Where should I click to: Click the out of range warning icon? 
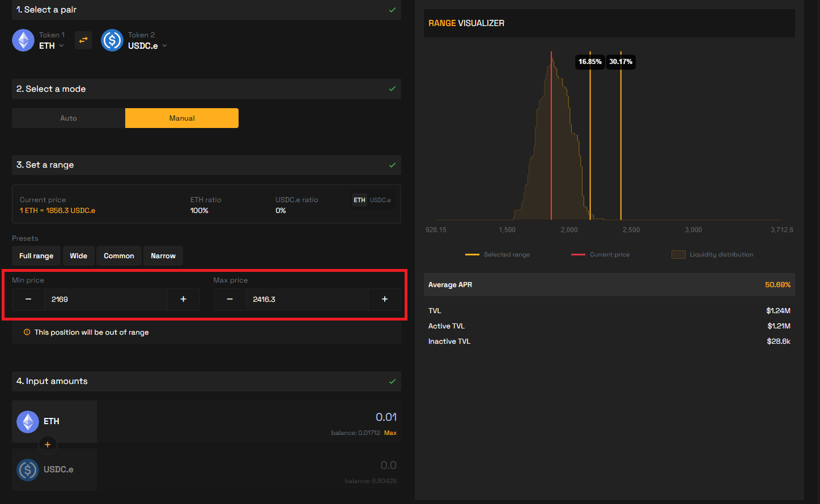click(27, 332)
